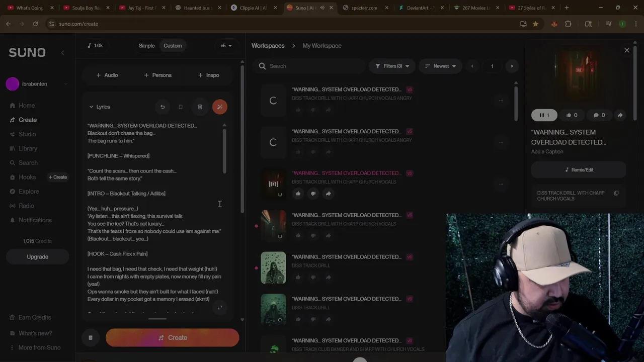The image size is (644, 362).
Task: Click the lyrics box scrollbar
Action: point(224,151)
